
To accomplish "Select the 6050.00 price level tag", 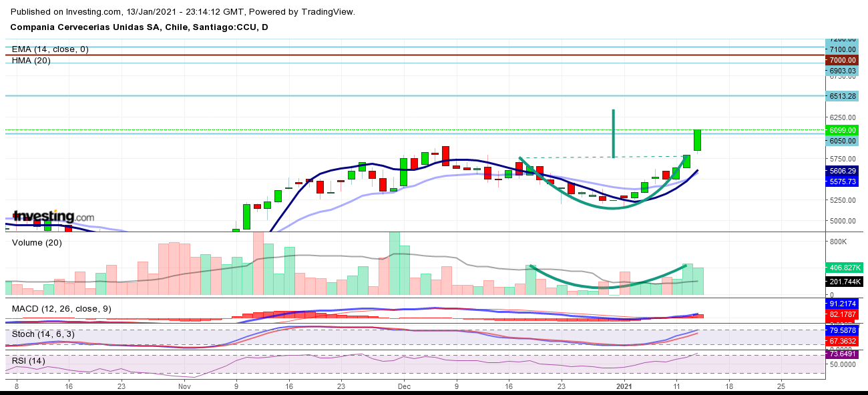I will pyautogui.click(x=843, y=141).
